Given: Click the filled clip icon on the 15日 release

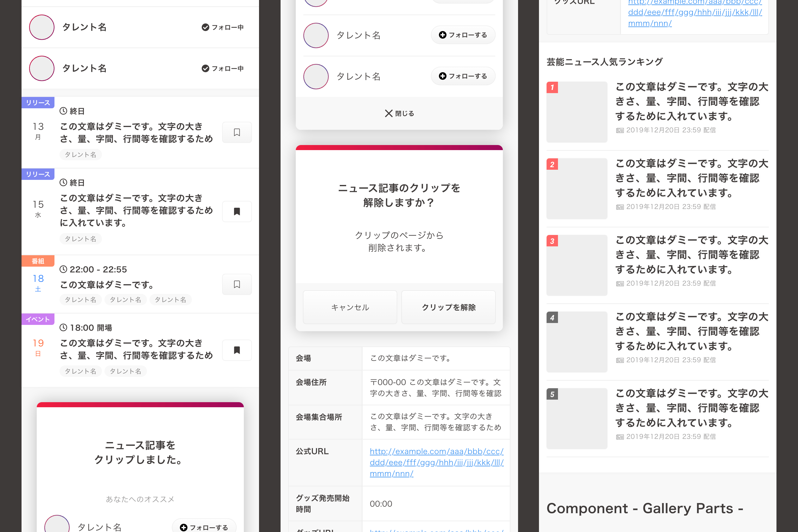Looking at the screenshot, I should pyautogui.click(x=237, y=212).
